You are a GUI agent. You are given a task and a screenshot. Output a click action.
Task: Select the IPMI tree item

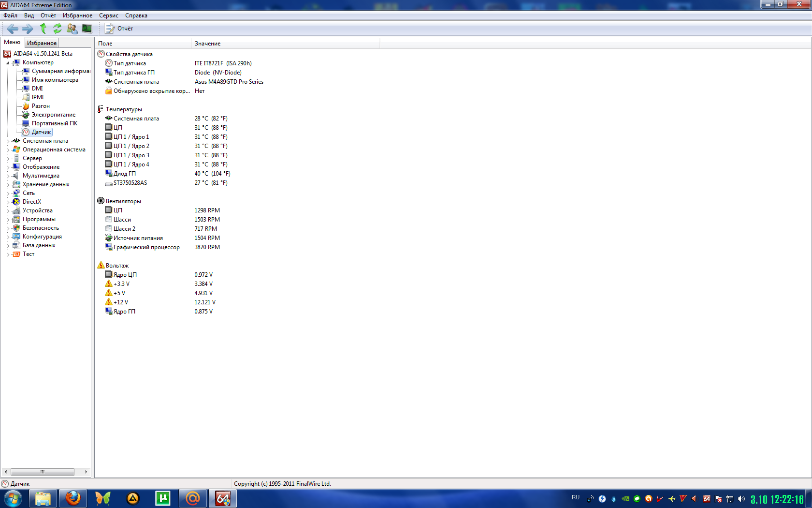38,97
